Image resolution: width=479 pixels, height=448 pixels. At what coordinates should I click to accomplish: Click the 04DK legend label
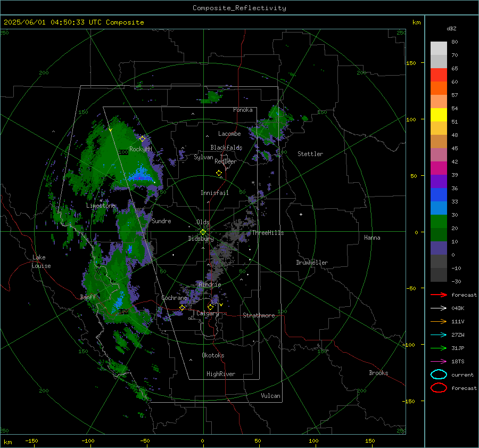(458, 308)
